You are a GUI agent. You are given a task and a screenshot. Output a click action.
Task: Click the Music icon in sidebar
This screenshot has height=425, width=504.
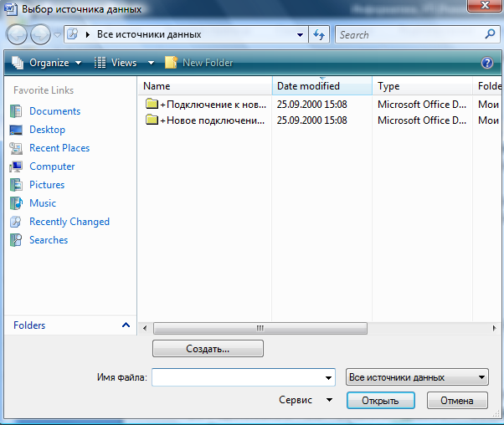(16, 203)
